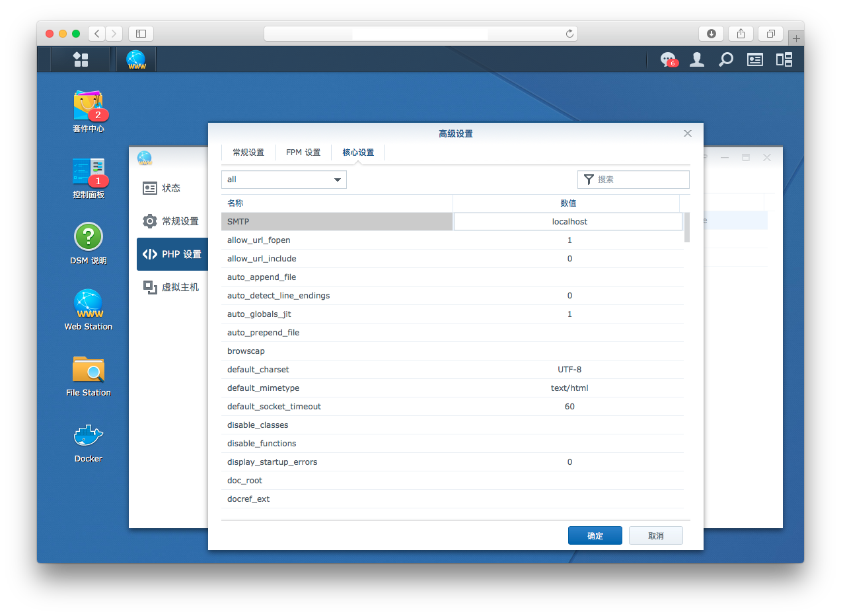Image resolution: width=841 pixels, height=616 pixels.
Task: Select 常规设置 in the Web Station sidebar
Action: [172, 221]
